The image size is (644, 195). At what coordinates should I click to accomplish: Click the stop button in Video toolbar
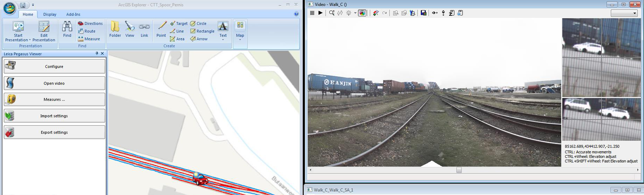tap(312, 13)
